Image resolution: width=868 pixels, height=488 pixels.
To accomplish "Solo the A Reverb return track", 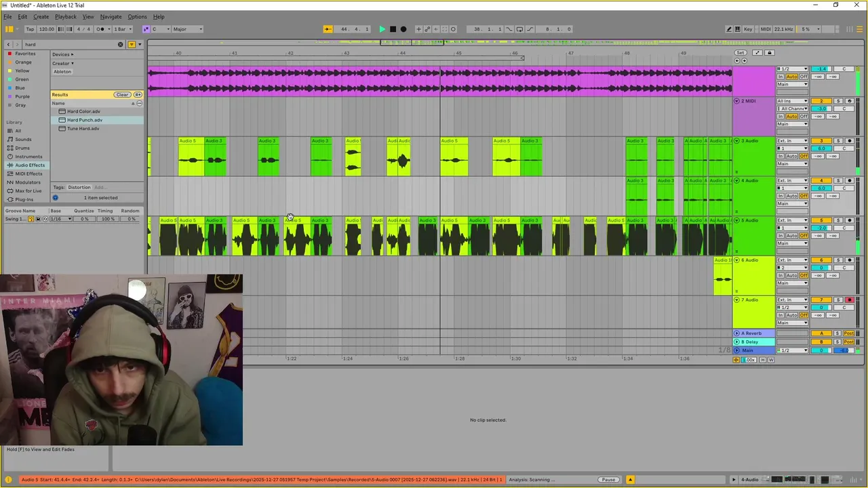I will point(837,333).
